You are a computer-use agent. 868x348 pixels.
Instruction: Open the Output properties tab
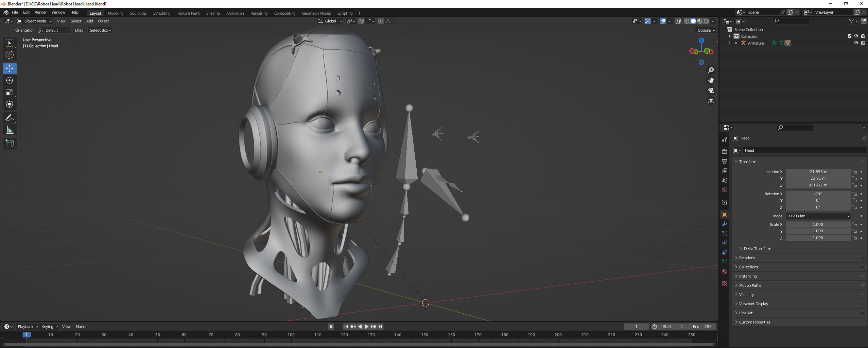(724, 161)
